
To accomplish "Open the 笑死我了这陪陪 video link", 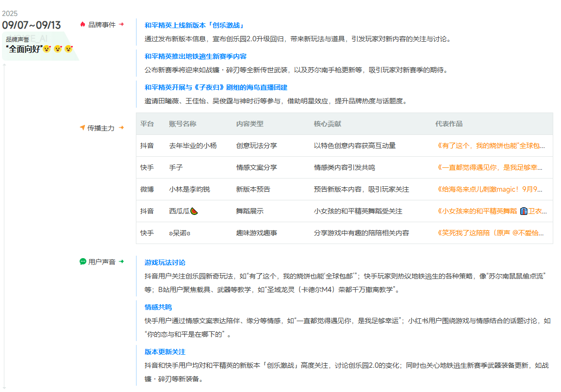I will point(490,232).
